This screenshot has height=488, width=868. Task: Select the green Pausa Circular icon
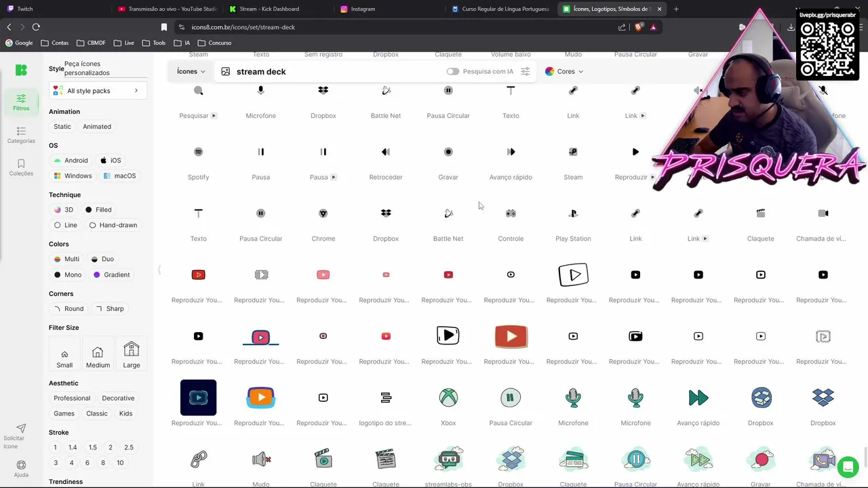511,398
